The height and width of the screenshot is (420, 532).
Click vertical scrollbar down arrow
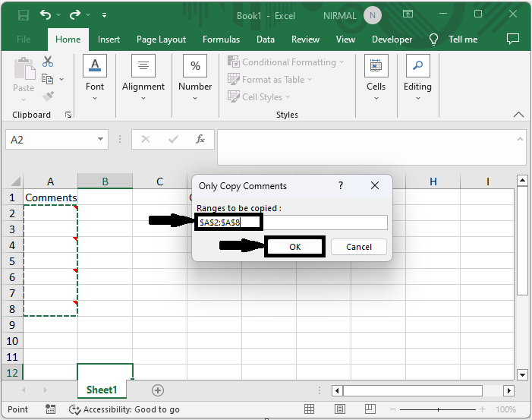pyautogui.click(x=522, y=375)
